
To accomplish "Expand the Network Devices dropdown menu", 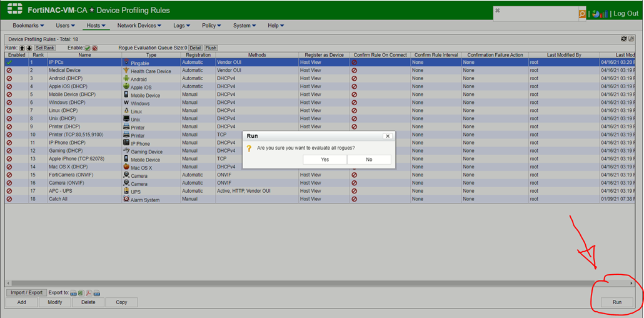I will [139, 26].
